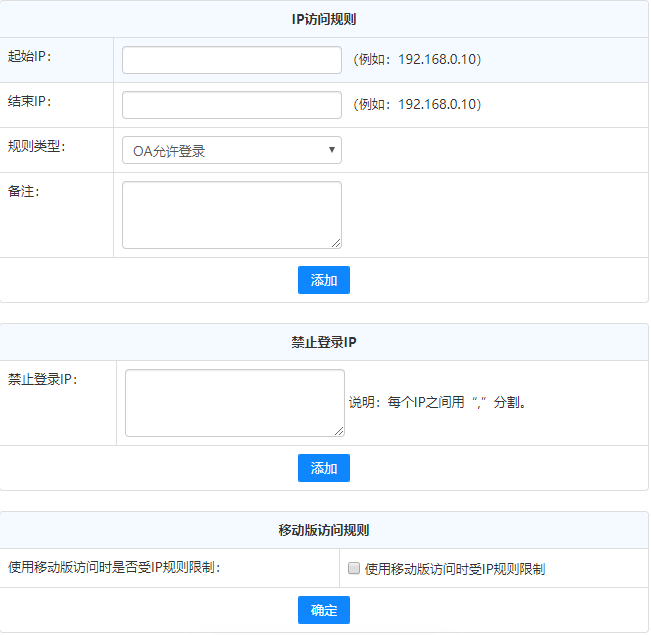
Task: Enable 使用移动版访问时受IP规则限制 checkbox
Action: click(x=353, y=569)
